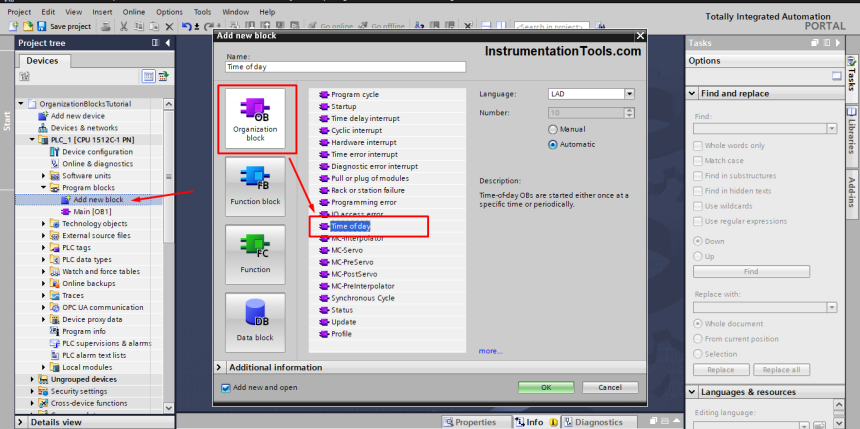Toggle Use wildcards checkbox
Screen dimensions: 860x429
698,206
